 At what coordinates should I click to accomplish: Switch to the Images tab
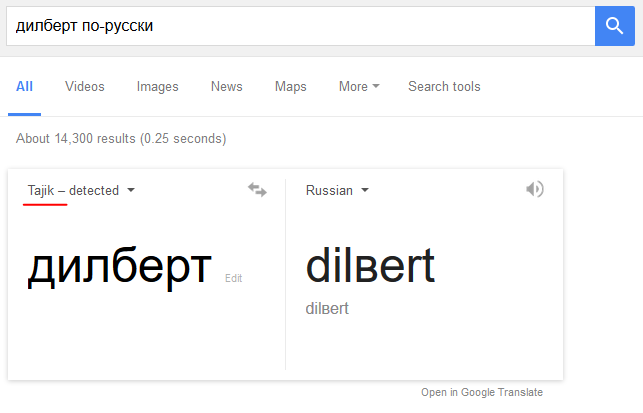157,87
